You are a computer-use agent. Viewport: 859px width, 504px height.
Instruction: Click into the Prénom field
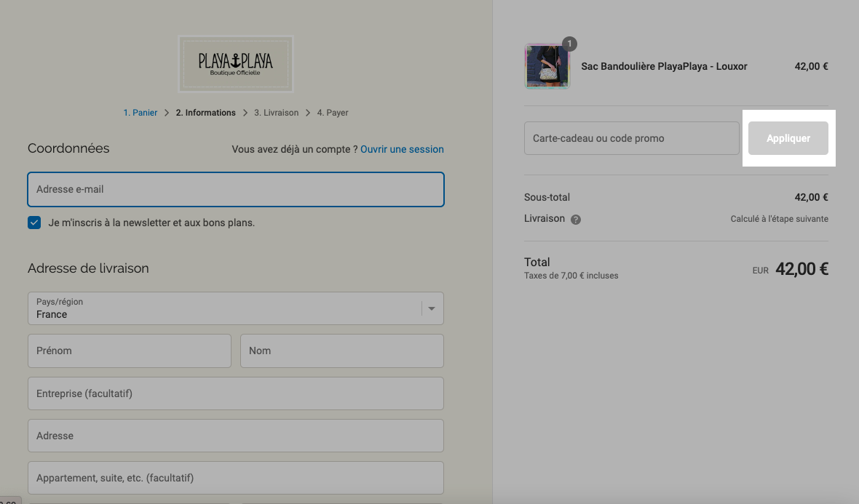(x=130, y=351)
